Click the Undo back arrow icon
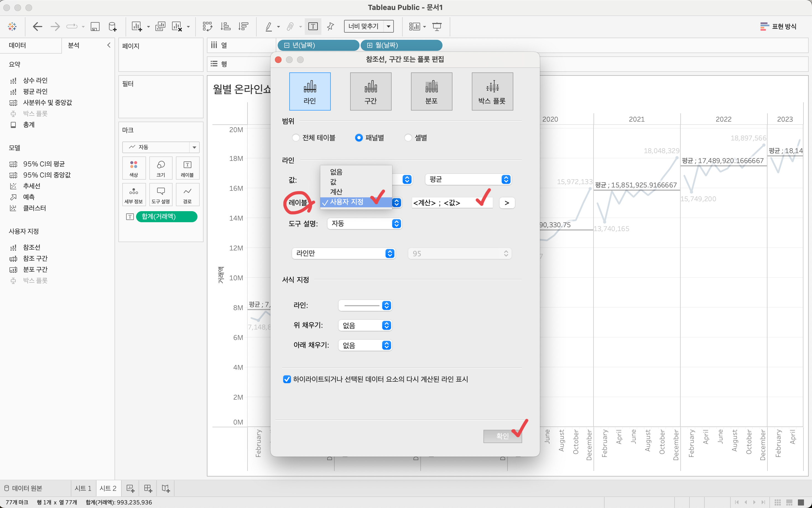 (37, 26)
